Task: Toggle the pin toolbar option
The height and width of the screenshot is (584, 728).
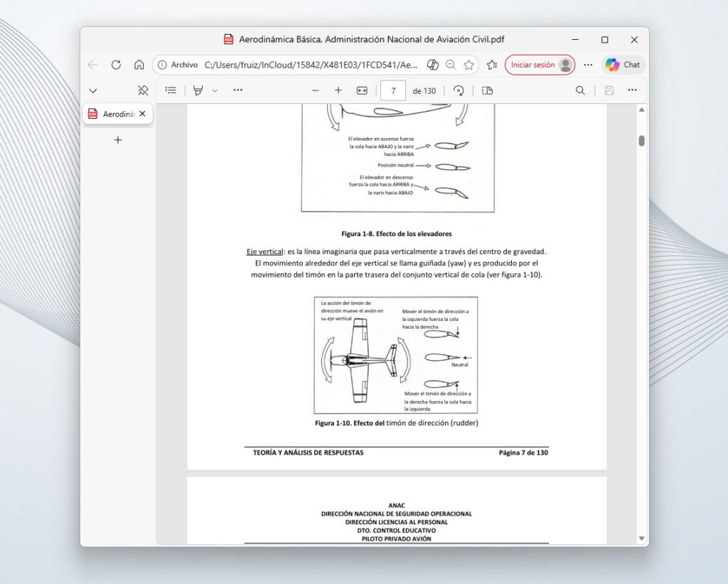Action: click(x=142, y=90)
